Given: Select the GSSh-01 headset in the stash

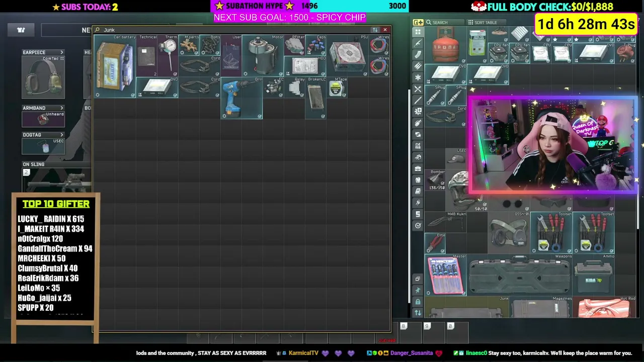Looking at the screenshot, I should 509,232.
